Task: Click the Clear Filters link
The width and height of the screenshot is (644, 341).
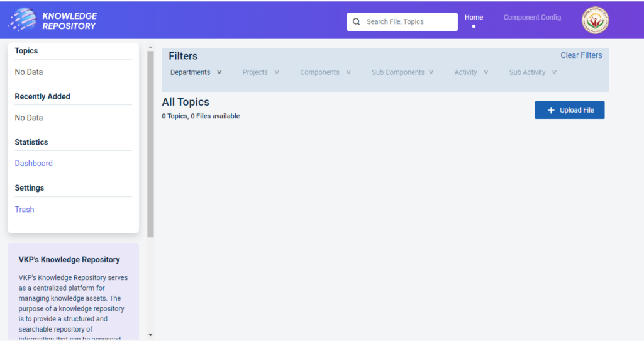Action: point(581,55)
